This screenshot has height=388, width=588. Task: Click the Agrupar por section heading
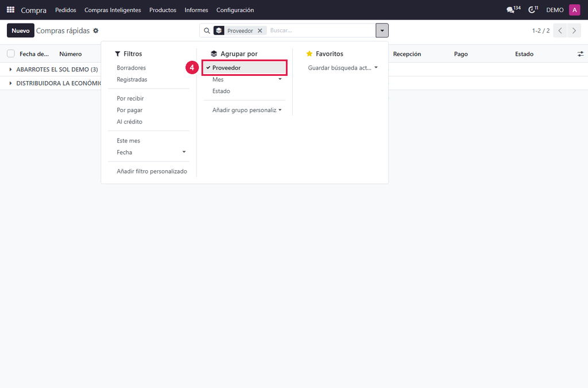234,53
